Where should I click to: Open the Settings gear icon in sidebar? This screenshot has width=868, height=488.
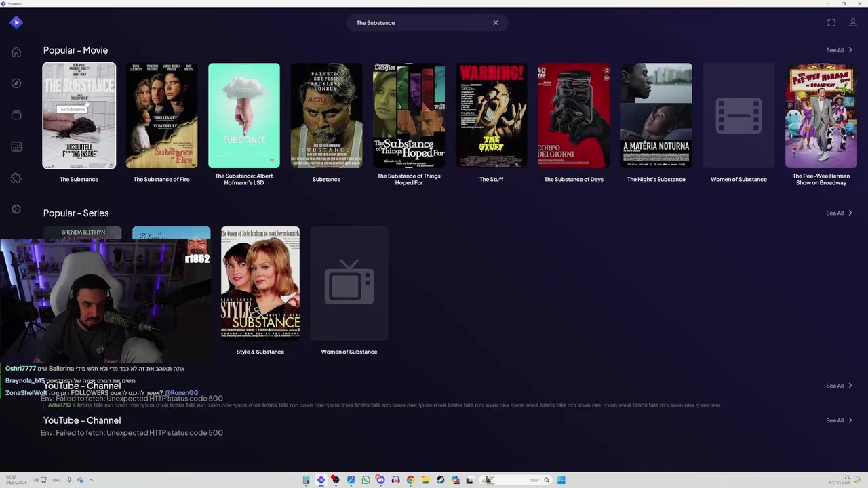click(16, 209)
